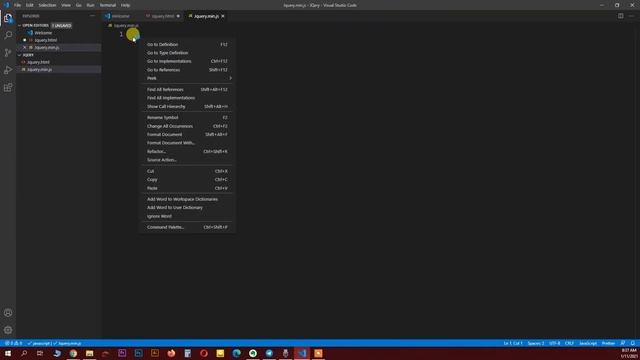The image size is (640, 360).
Task: Open Microsoft Edge from the taskbar
Action: (236, 353)
